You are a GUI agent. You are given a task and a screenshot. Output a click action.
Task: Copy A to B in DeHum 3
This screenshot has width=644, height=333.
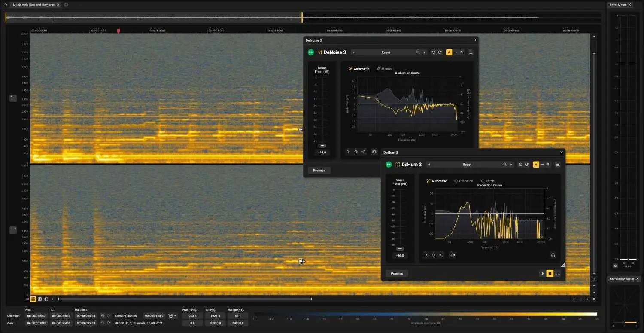pos(542,165)
